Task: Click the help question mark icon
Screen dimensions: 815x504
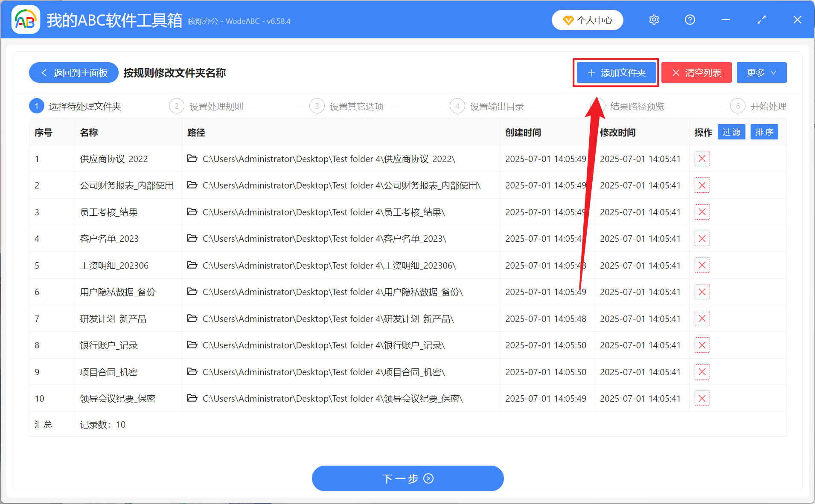Action: click(x=690, y=20)
